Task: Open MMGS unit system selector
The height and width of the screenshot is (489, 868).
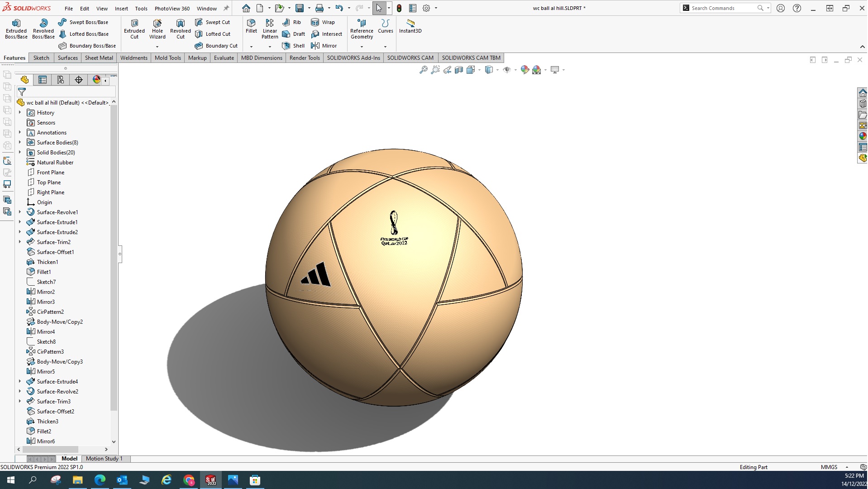Action: (829, 467)
